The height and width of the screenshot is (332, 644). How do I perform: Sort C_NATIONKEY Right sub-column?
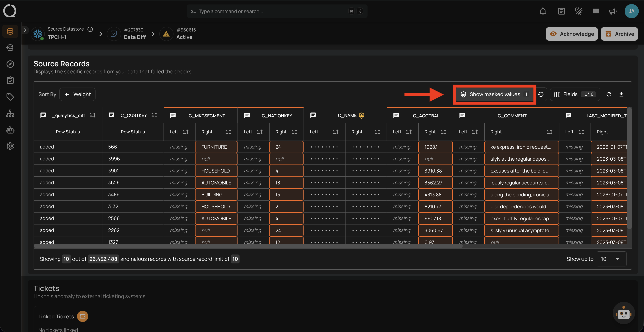[294, 132]
